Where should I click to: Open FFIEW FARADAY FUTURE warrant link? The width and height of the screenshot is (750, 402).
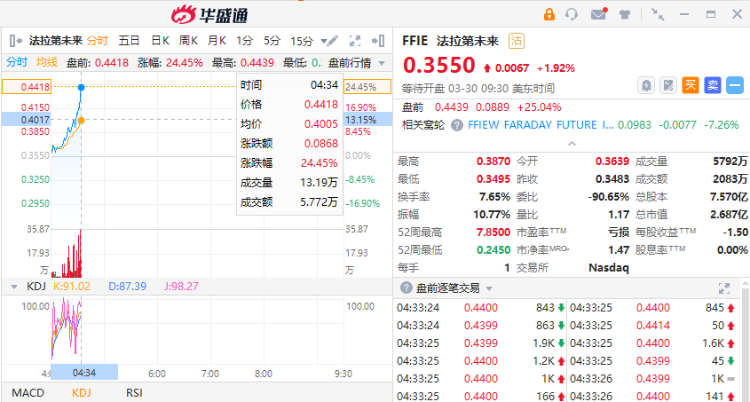pyautogui.click(x=540, y=125)
